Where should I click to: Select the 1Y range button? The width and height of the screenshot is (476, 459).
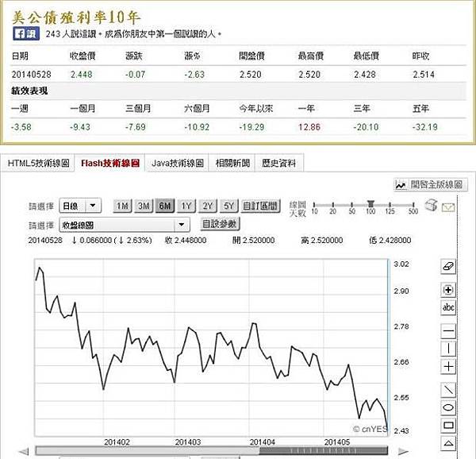(x=186, y=206)
